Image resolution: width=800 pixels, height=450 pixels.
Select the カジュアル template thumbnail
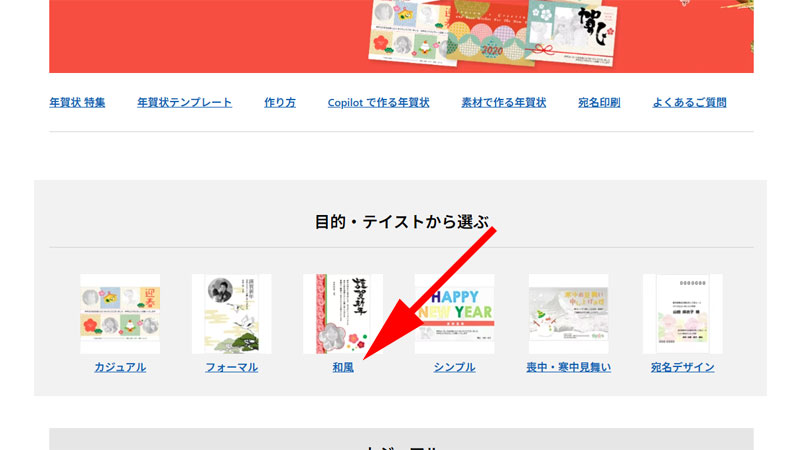120,314
